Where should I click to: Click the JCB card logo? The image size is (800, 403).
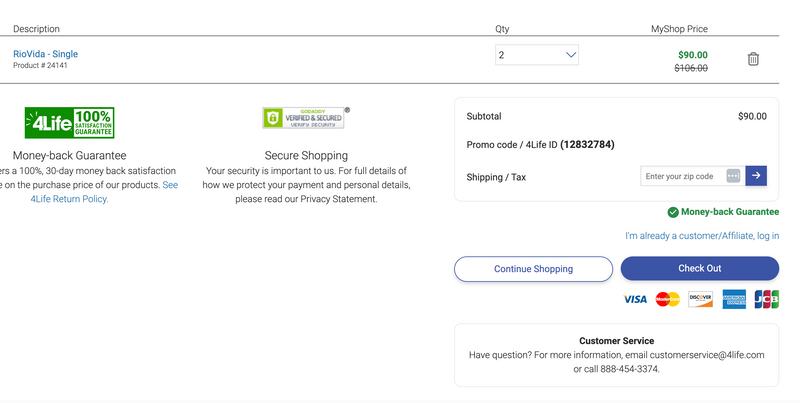pyautogui.click(x=766, y=299)
